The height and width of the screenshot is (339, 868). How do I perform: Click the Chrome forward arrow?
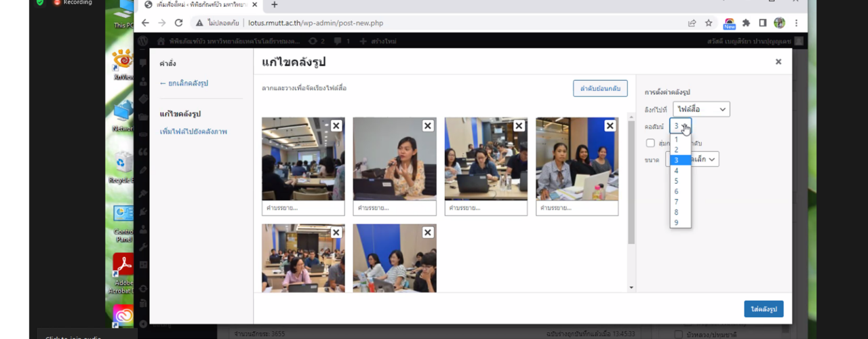pos(161,22)
